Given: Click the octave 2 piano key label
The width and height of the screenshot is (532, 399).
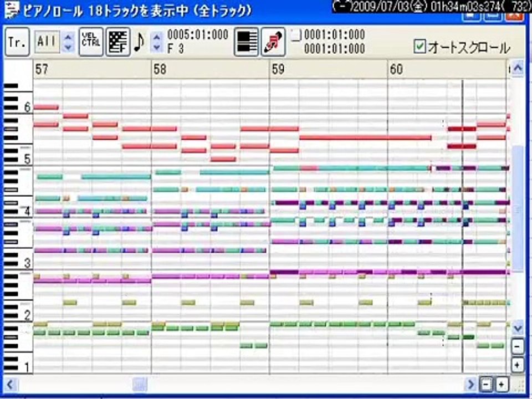Looking at the screenshot, I should tap(28, 315).
